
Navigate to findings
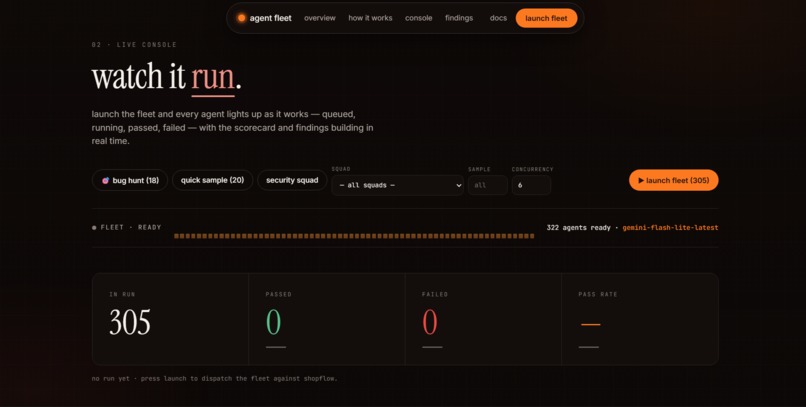[x=459, y=18]
